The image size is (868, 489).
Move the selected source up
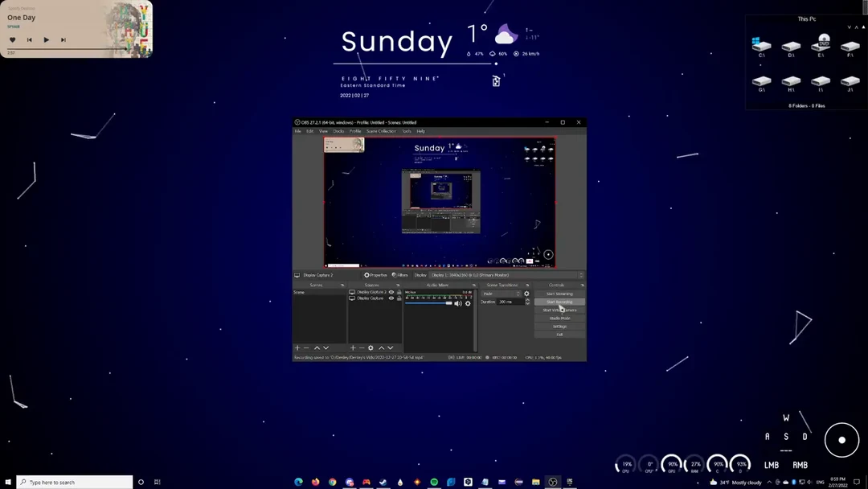pos(381,348)
